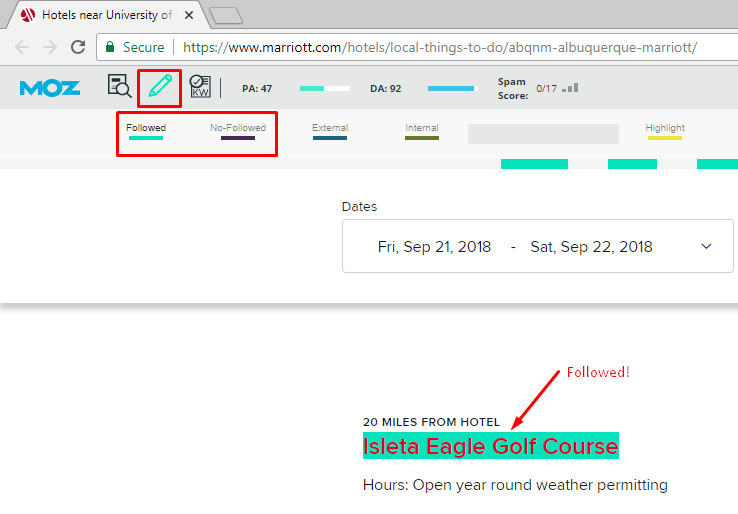This screenshot has width=738, height=514.
Task: Open MozBar page analysis magnifier icon
Action: click(119, 86)
